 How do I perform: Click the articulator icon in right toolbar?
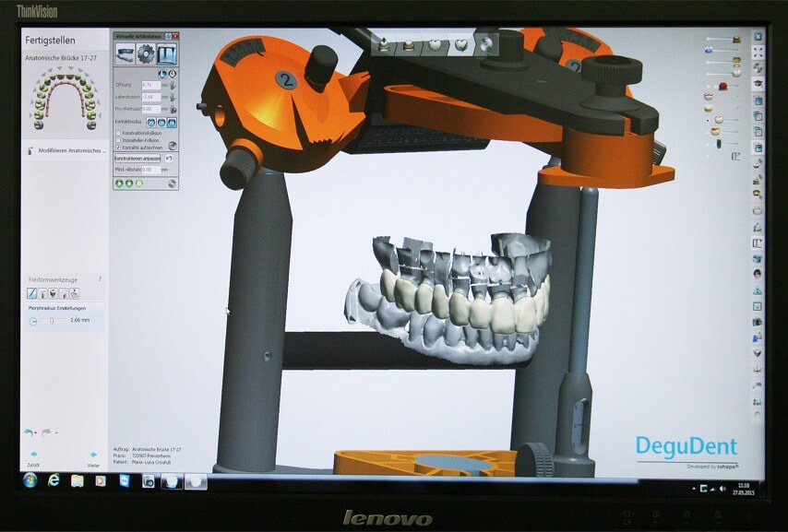(x=758, y=243)
